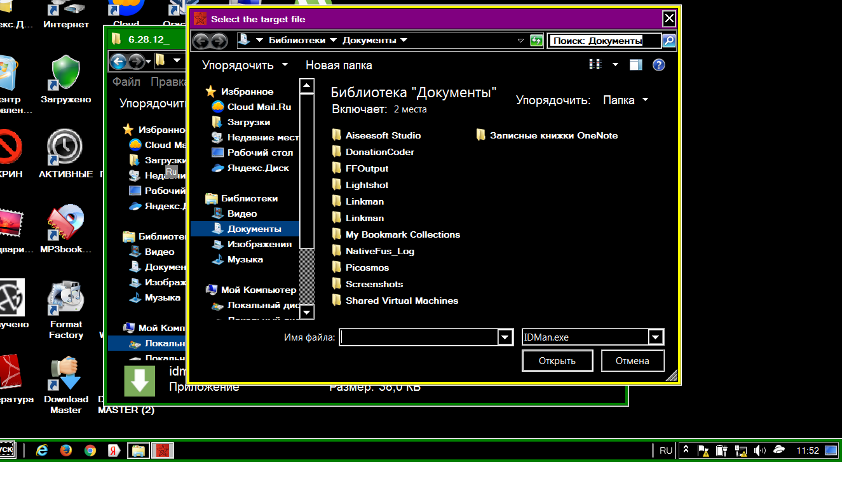Click sidebar scrollbar up arrow
The height and width of the screenshot is (488, 868).
(x=307, y=86)
